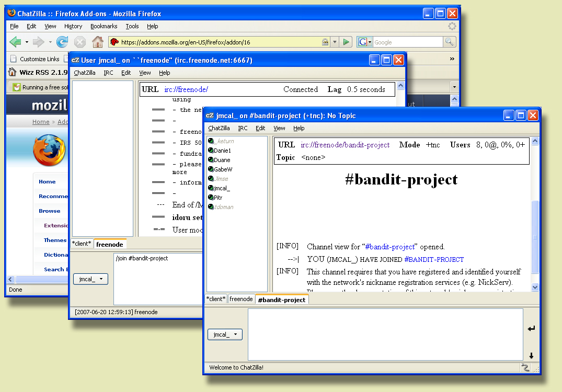
Task: Open Back history dropdown arrow
Action: click(x=27, y=42)
